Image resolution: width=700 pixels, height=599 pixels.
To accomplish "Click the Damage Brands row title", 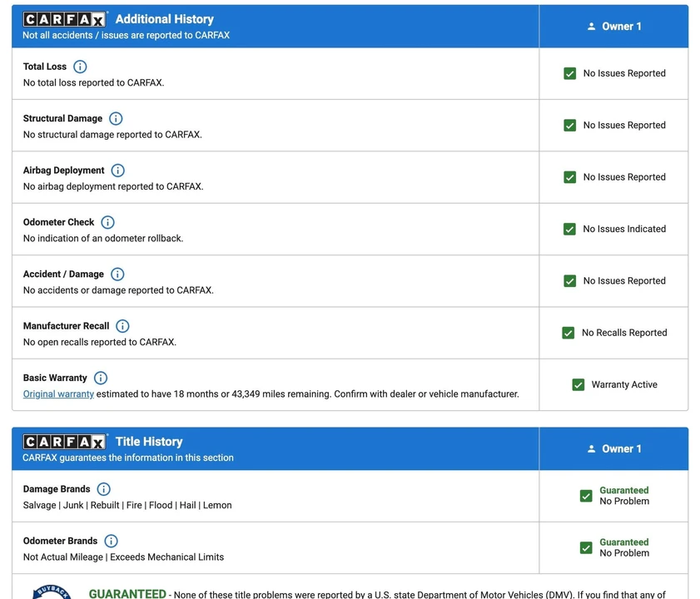I will (57, 488).
